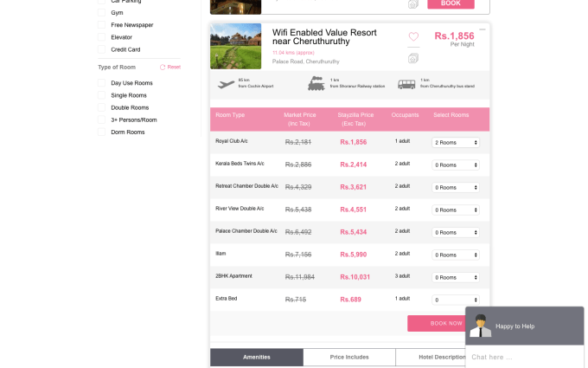The image size is (588, 368).
Task: Click the resort thumbnail photo
Action: coord(235,47)
